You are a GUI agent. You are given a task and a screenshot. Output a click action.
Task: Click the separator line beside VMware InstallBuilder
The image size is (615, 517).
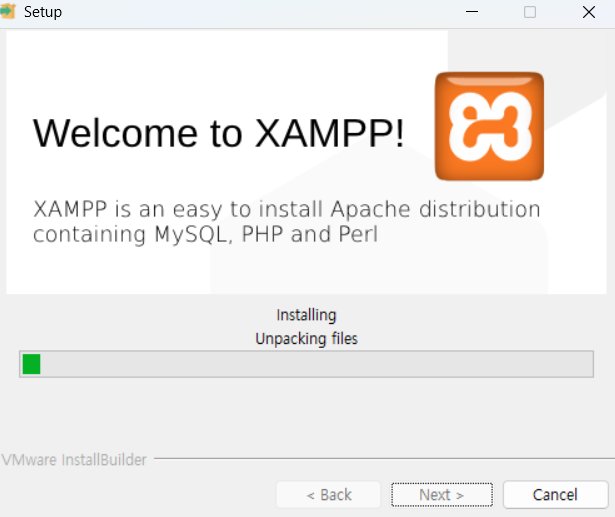pos(384,458)
